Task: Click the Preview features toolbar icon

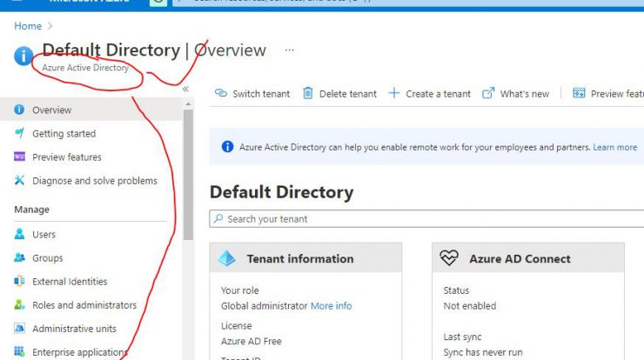Action: tap(579, 93)
